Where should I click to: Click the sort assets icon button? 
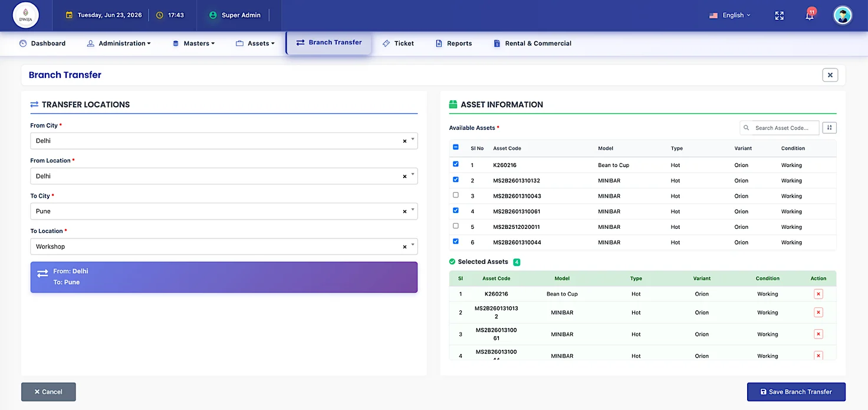click(830, 127)
